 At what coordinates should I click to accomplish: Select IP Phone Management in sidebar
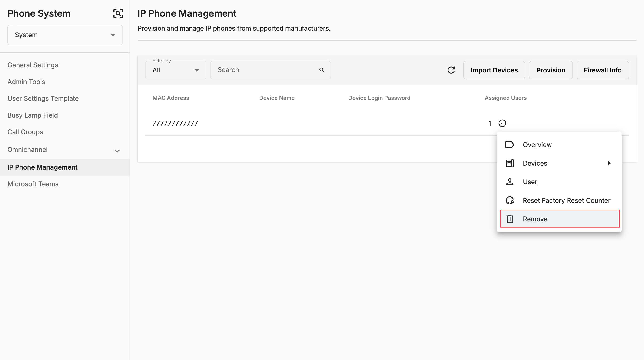click(65, 167)
